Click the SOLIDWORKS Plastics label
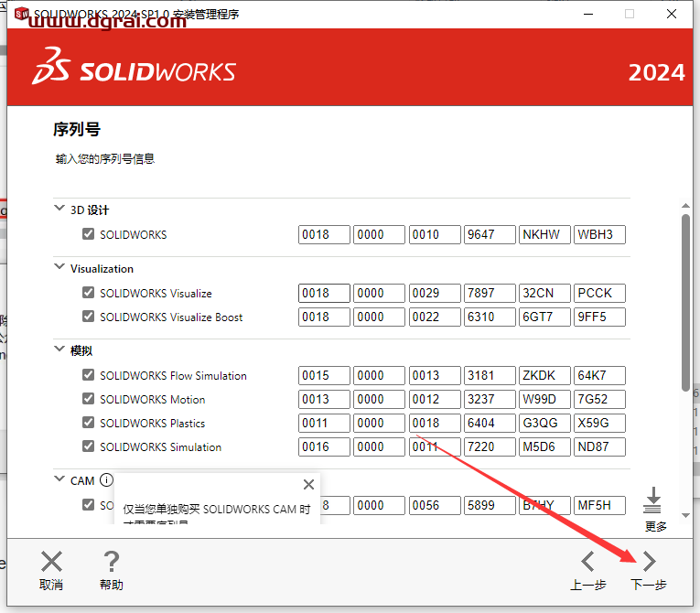 [x=152, y=423]
